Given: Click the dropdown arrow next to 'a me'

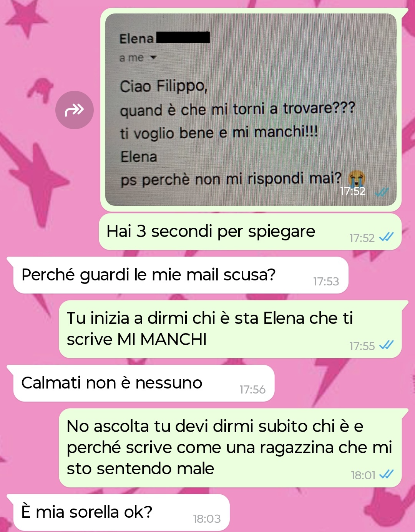Looking at the screenshot, I should click(x=153, y=58).
